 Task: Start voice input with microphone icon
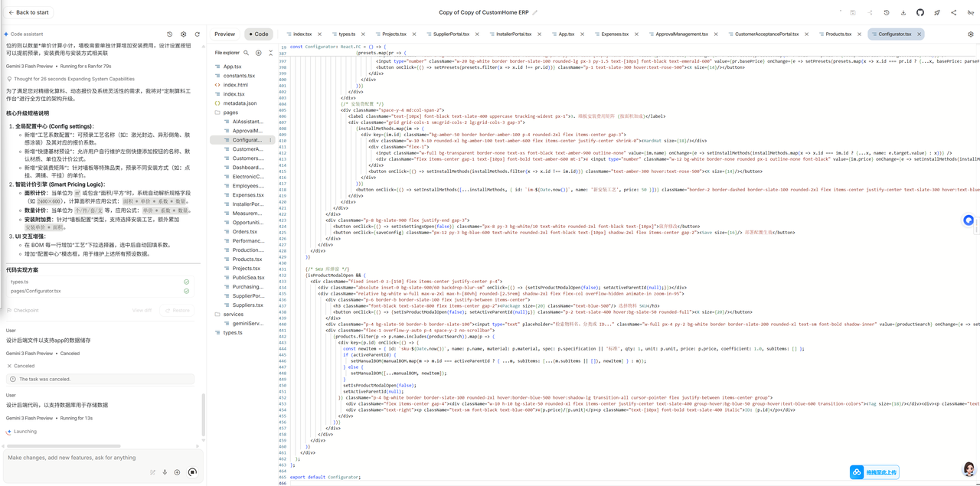pyautogui.click(x=165, y=472)
